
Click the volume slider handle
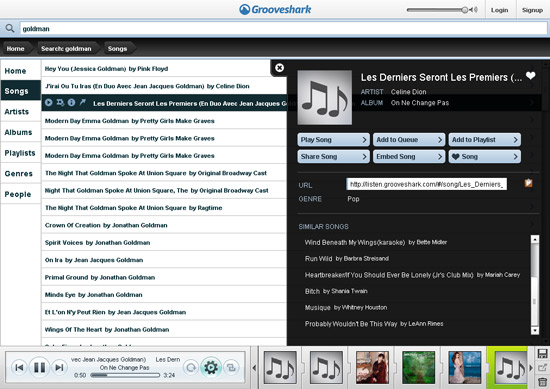[x=464, y=10]
